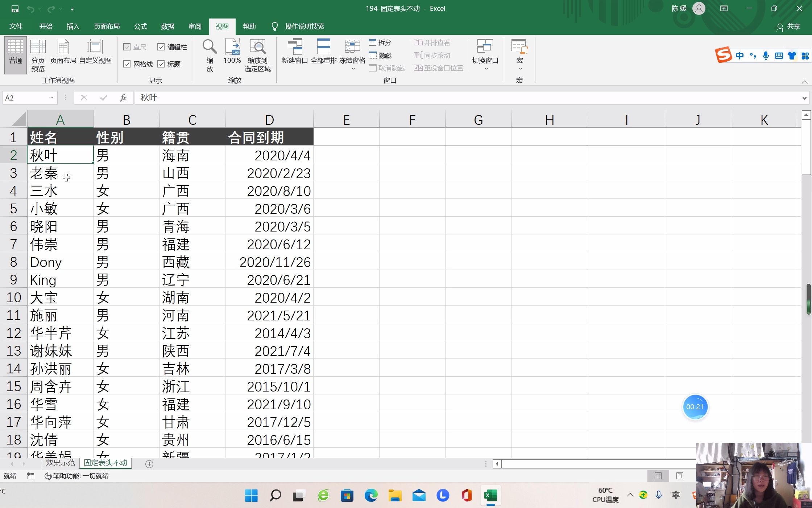Disable the 编辑栏 (Formula Bar) checkbox
The image size is (812, 508).
(x=162, y=47)
